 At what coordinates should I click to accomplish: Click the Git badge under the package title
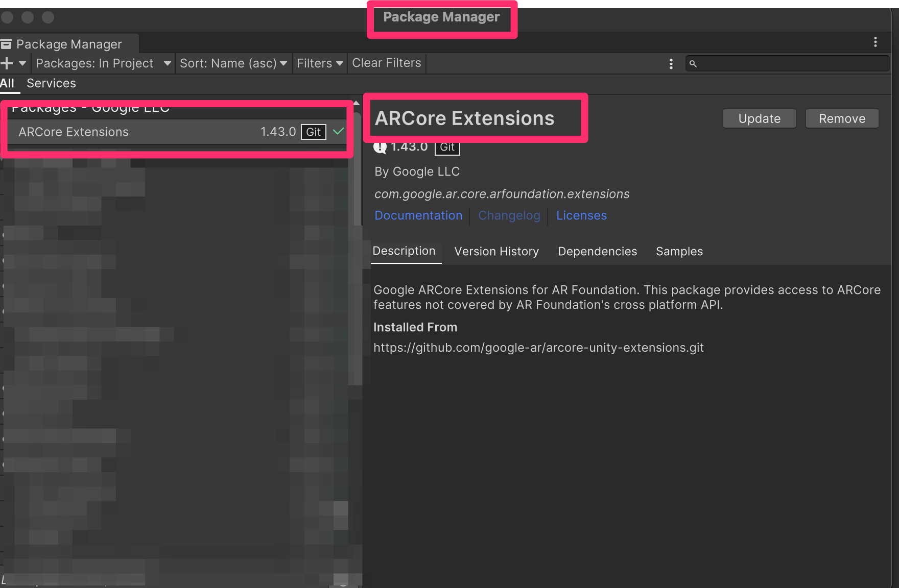tap(447, 148)
